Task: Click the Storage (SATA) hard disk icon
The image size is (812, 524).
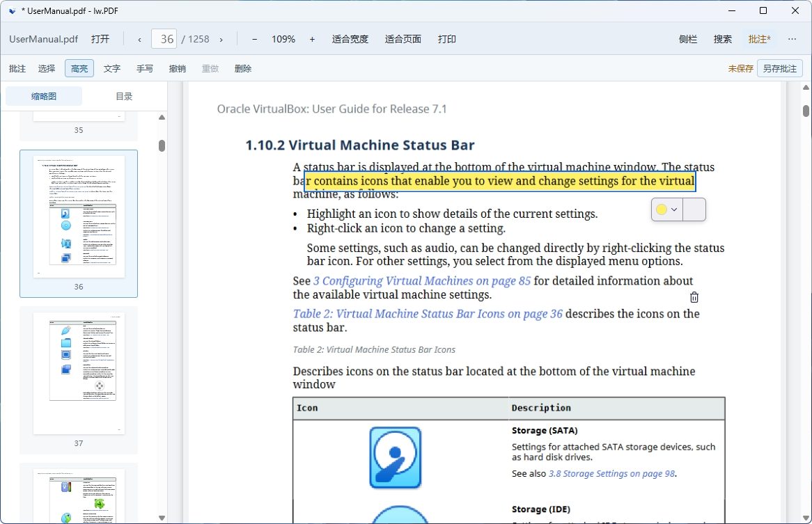Action: [395, 457]
